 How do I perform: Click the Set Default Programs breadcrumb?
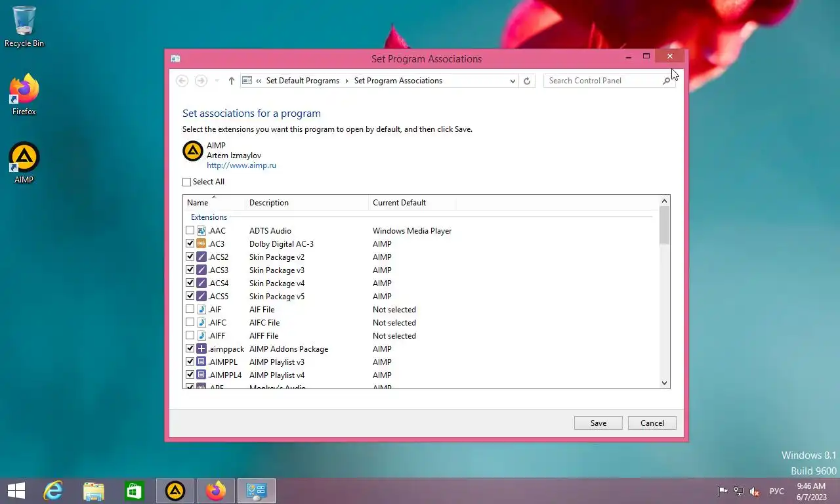pos(303,81)
